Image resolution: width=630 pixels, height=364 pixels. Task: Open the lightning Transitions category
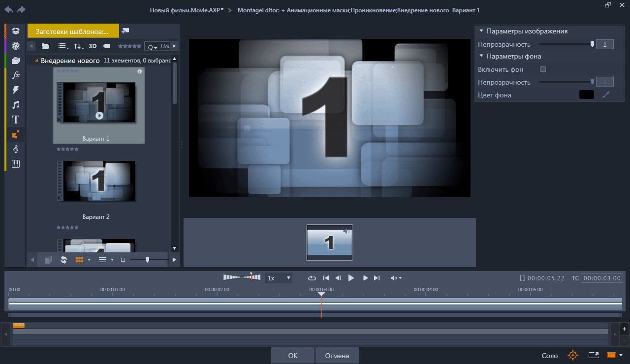pos(16,90)
